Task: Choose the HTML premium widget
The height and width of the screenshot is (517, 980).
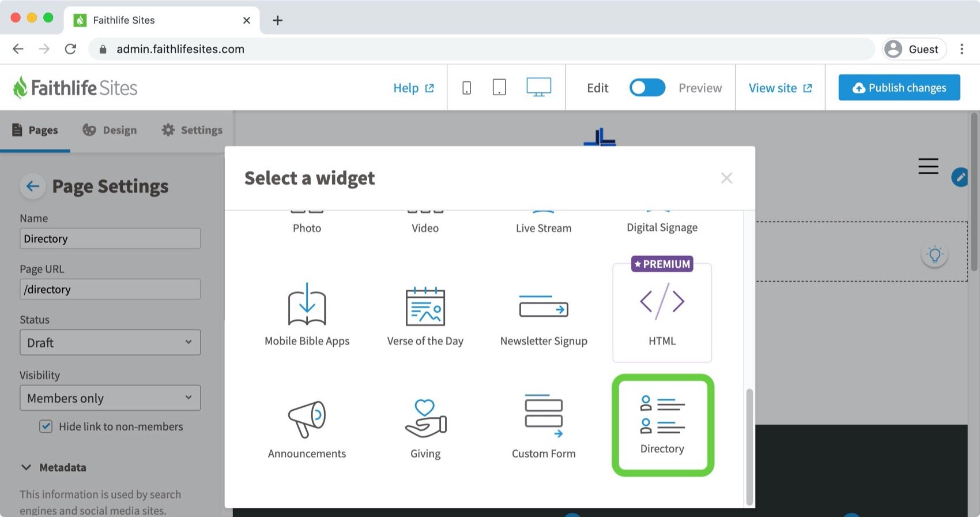Action: (x=662, y=313)
